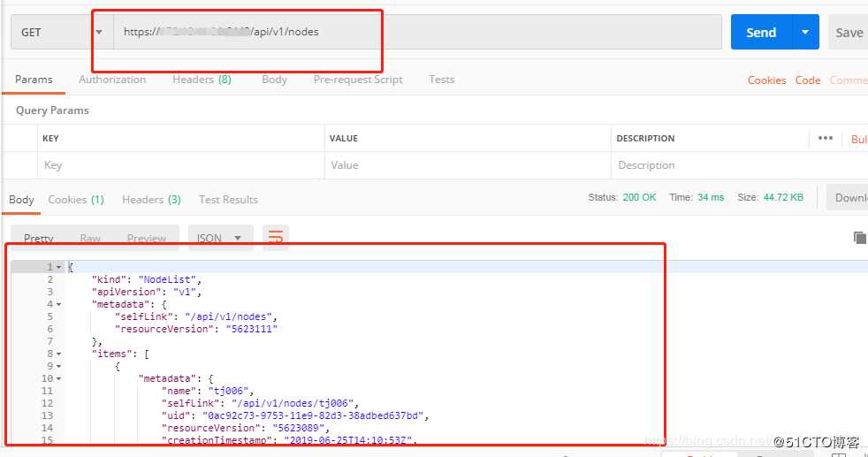Open the request Headers (8) tab
The width and height of the screenshot is (868, 457).
point(202,80)
